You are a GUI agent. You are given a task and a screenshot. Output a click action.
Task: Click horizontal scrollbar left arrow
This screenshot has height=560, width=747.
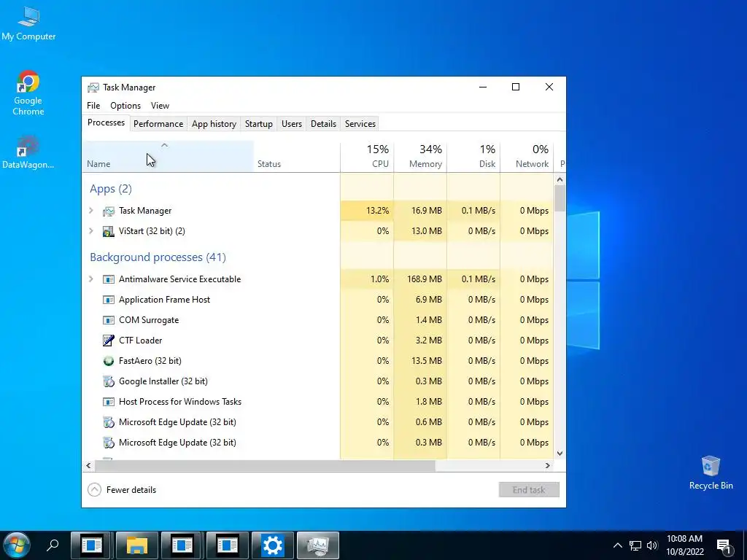(x=88, y=466)
